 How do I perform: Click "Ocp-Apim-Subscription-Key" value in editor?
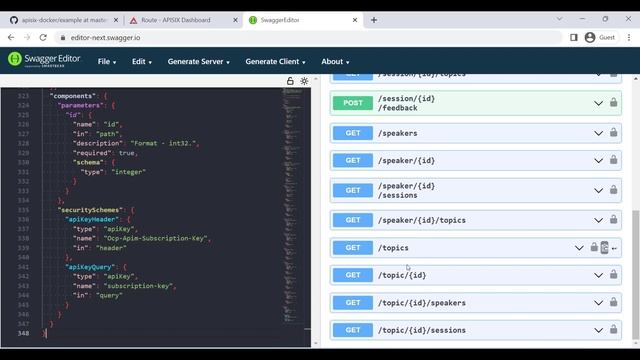[155, 238]
